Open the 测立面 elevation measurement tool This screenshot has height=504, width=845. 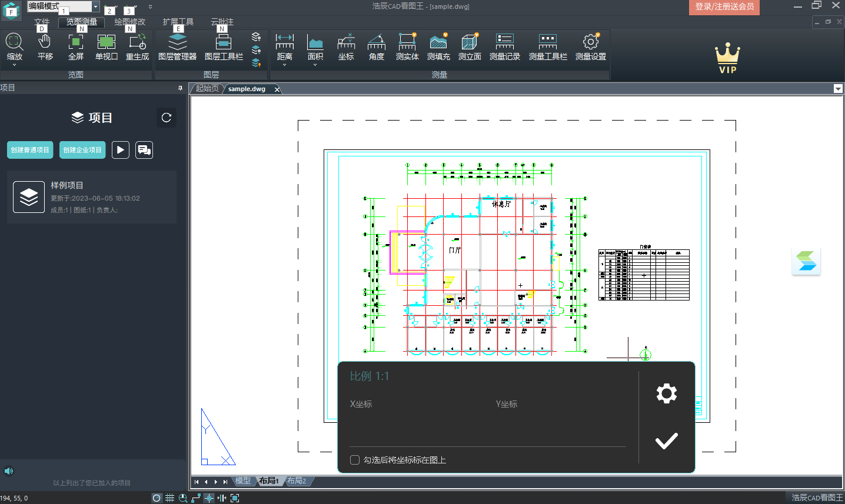[x=470, y=47]
